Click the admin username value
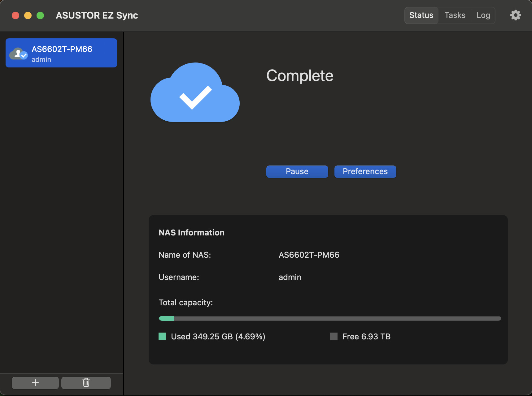 pos(290,277)
